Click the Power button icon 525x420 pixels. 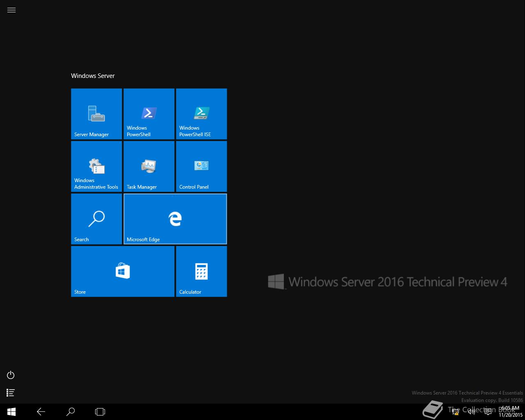(x=11, y=375)
